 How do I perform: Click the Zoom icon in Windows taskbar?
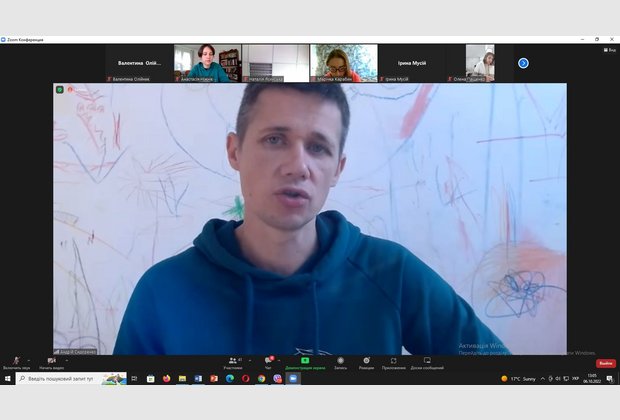click(293, 379)
